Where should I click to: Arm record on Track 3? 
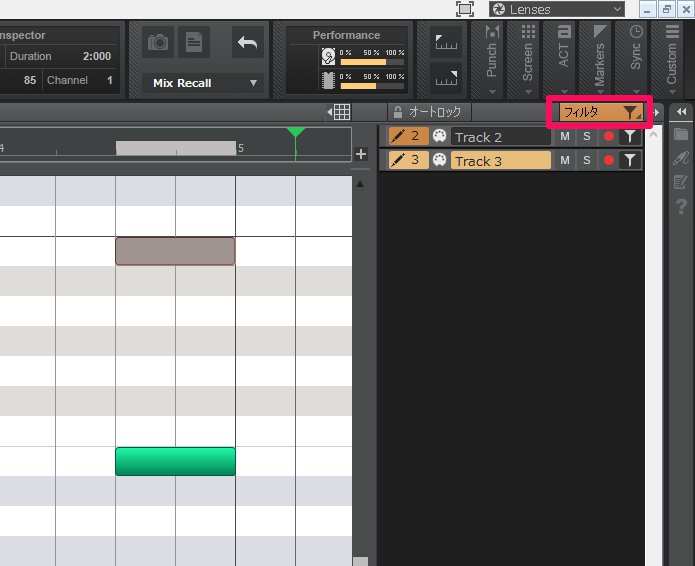pos(609,160)
